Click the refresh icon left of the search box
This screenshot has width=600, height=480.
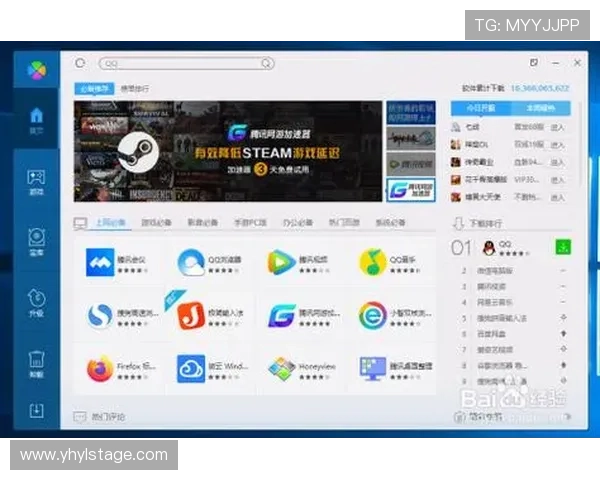pos(80,63)
